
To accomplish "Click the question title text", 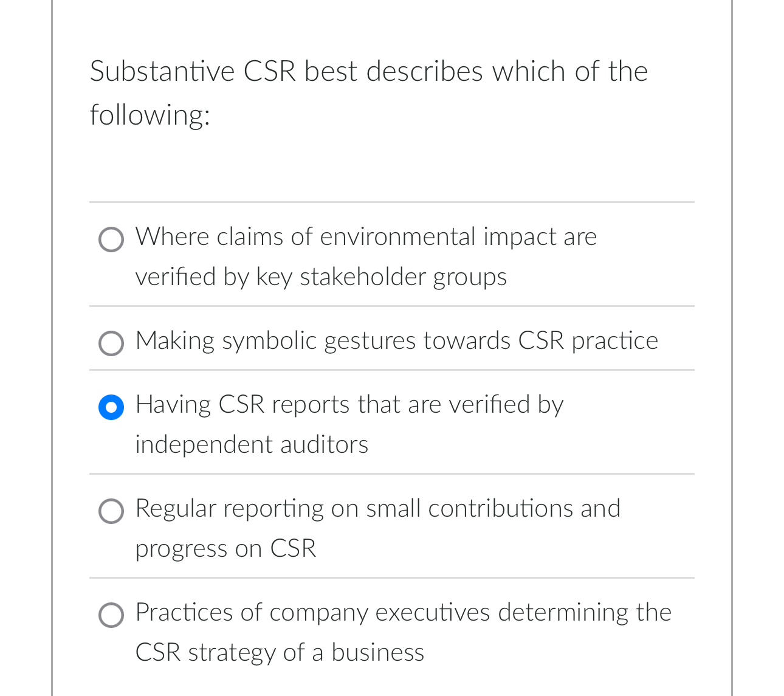I will click(368, 92).
